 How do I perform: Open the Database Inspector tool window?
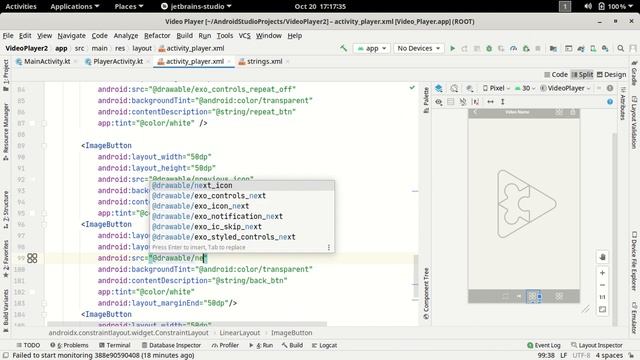[x=171, y=345]
